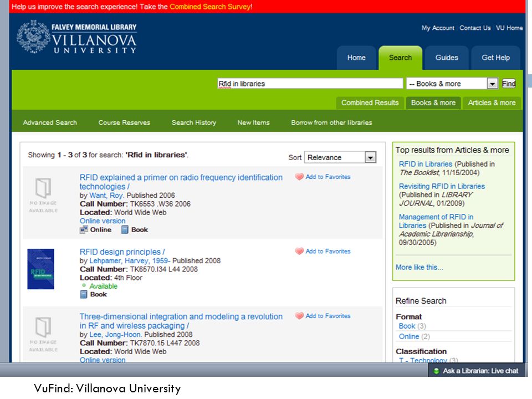532x399 pixels.
Task: Open RFID explained a primer title link
Action: tap(181, 182)
